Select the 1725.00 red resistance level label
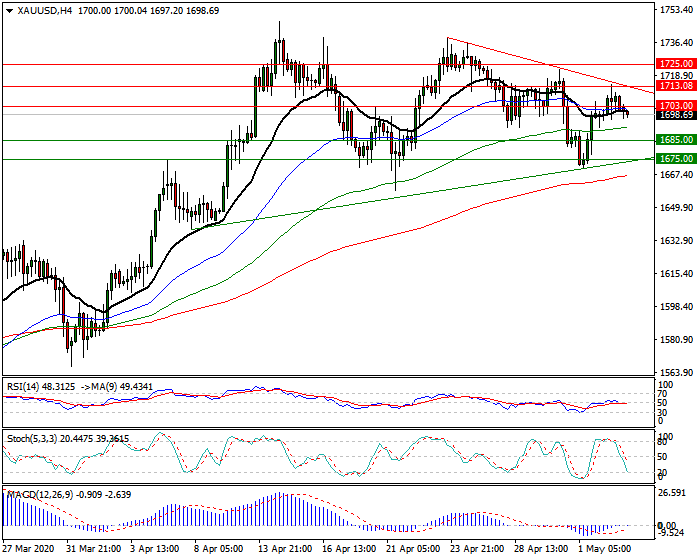 676,64
